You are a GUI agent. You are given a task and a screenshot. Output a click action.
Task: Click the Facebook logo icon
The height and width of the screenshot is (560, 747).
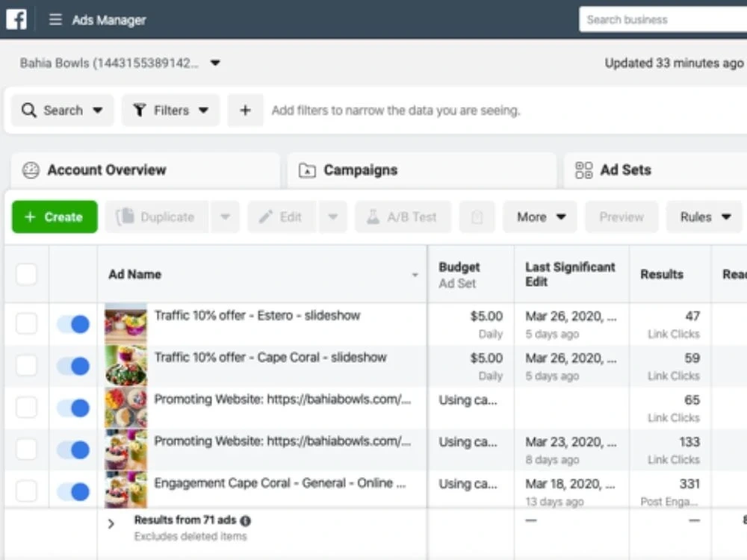[x=16, y=19]
